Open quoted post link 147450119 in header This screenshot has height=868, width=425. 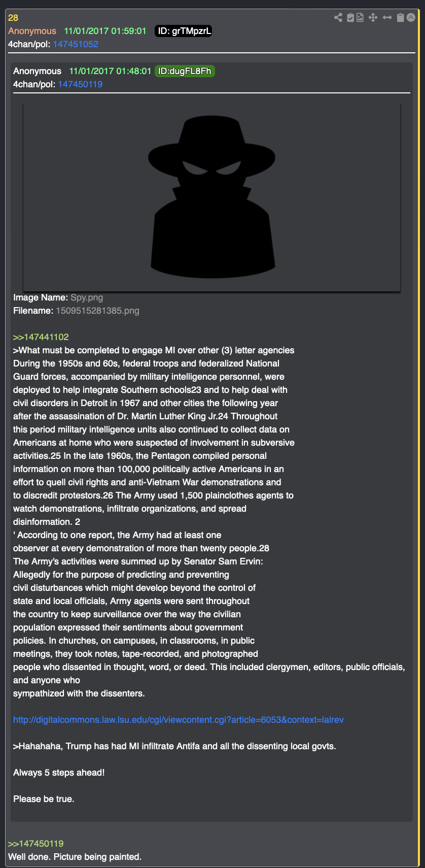point(80,84)
